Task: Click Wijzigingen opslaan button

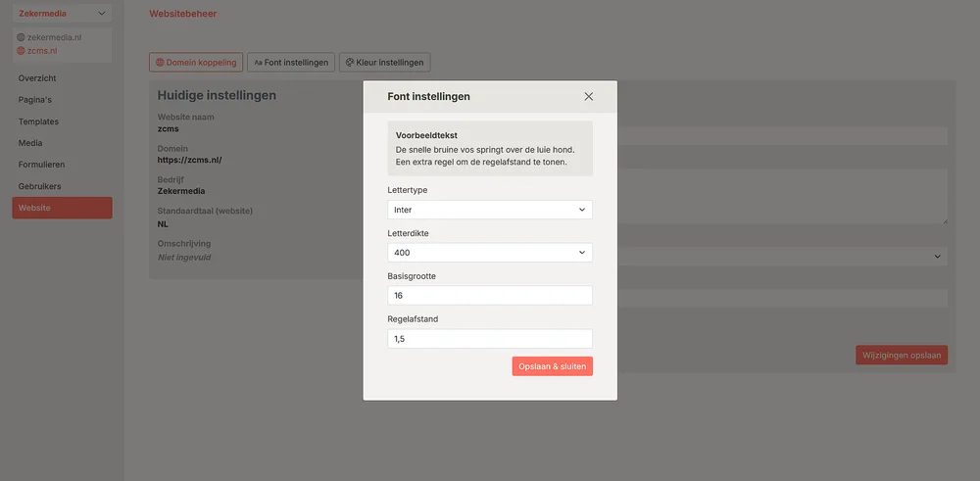Action: [902, 355]
